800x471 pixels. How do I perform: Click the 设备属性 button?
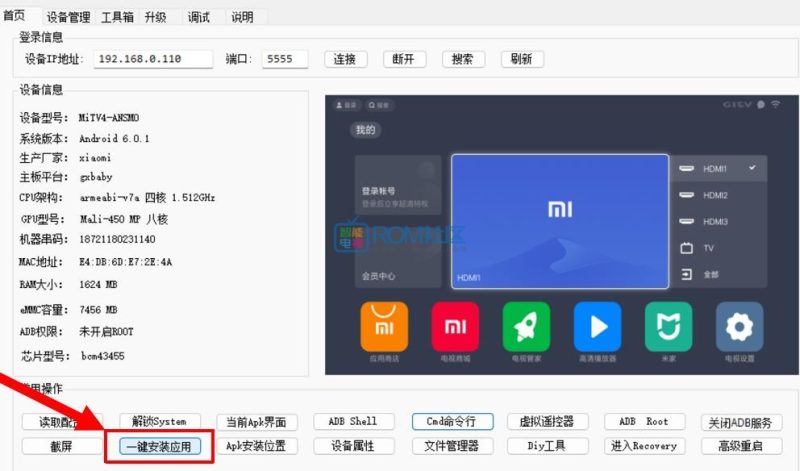pyautogui.click(x=354, y=446)
